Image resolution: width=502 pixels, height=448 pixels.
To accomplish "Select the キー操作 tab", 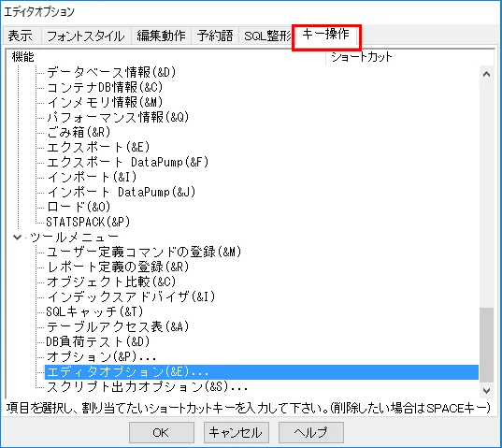I will click(326, 35).
